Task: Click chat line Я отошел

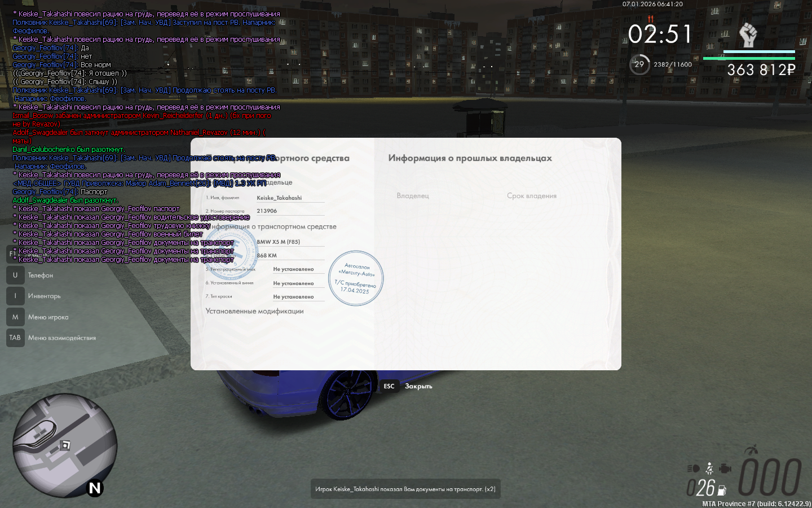Action: point(69,73)
